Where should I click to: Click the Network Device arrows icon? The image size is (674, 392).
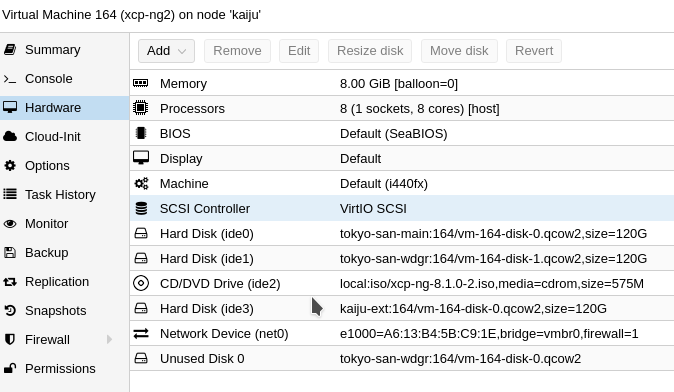pyautogui.click(x=141, y=334)
